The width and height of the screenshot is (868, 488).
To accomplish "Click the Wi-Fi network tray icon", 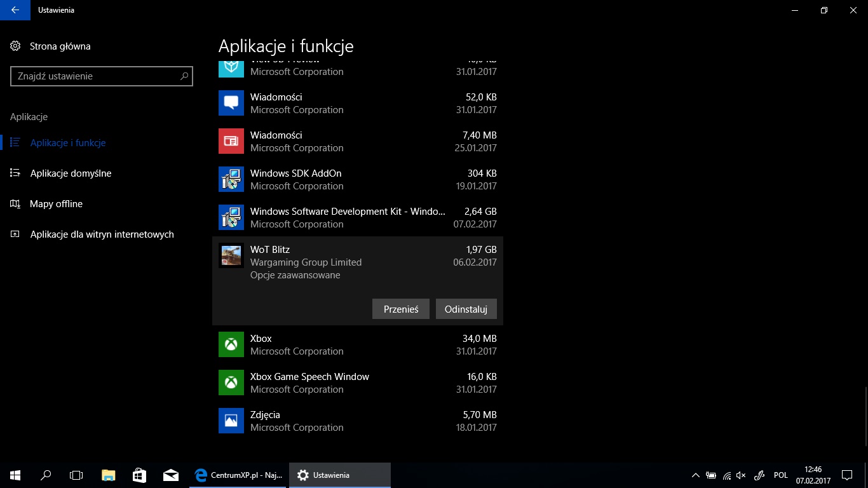I will [727, 475].
